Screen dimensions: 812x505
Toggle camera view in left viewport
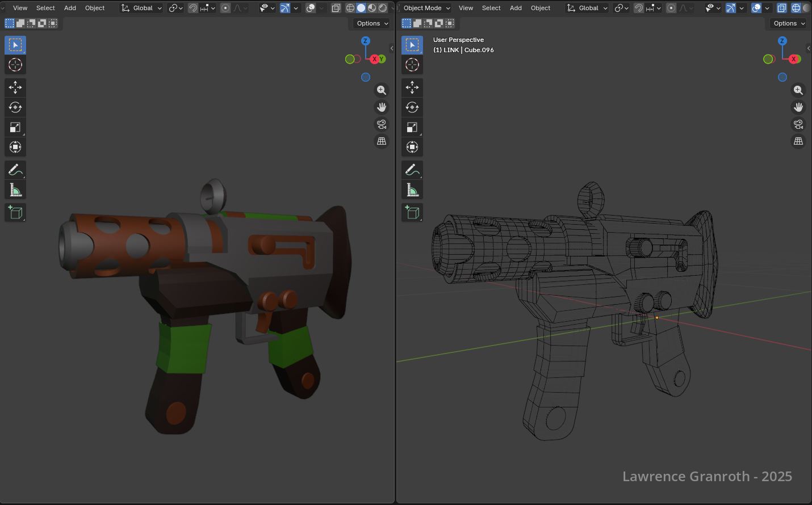tap(382, 124)
